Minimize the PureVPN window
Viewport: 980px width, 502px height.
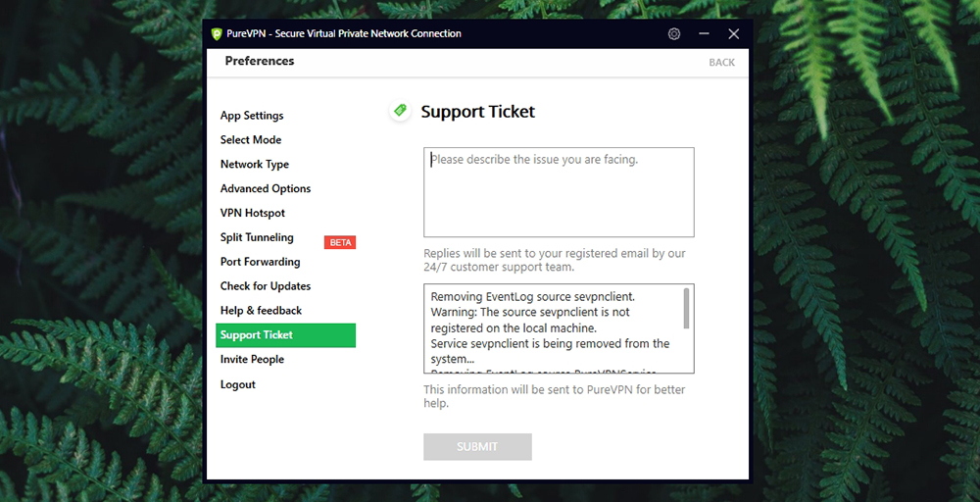[x=704, y=33]
